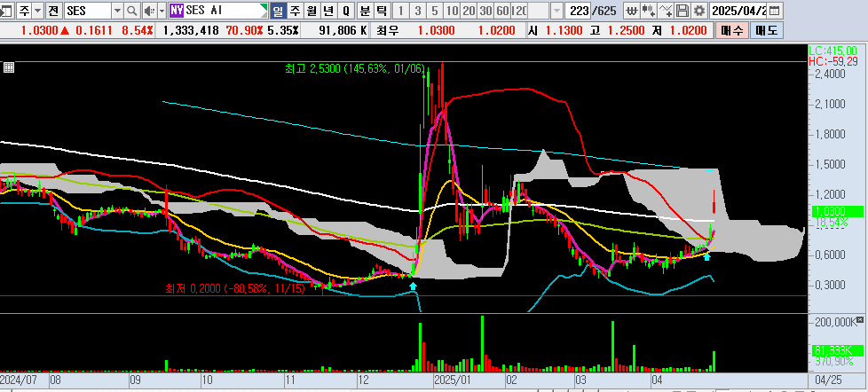868x392 pixels.
Task: Click the green corner marker of name box
Action: (x=264, y=7)
